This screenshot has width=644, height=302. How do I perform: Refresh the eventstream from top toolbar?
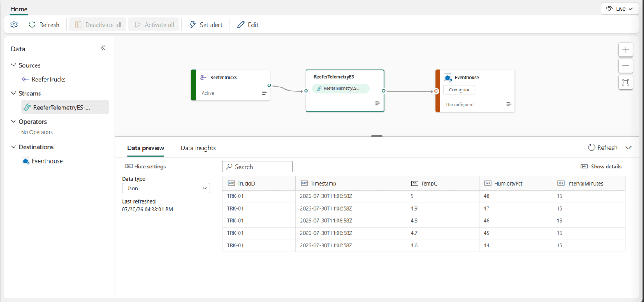pyautogui.click(x=44, y=25)
